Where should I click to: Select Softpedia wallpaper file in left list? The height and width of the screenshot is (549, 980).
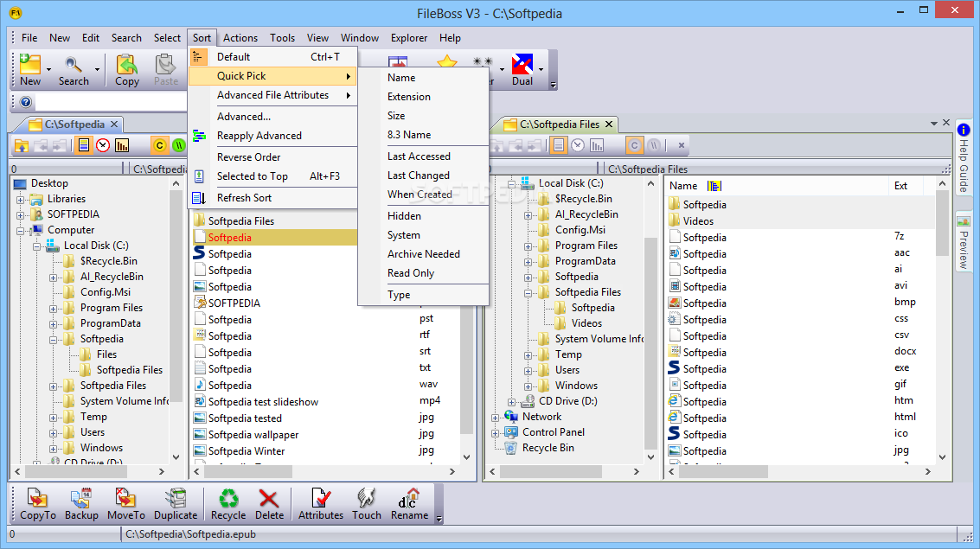click(253, 435)
